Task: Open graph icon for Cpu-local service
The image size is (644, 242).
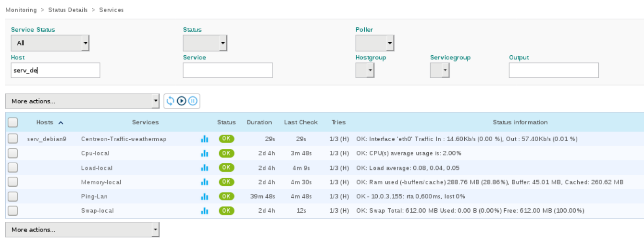Action: (x=204, y=153)
